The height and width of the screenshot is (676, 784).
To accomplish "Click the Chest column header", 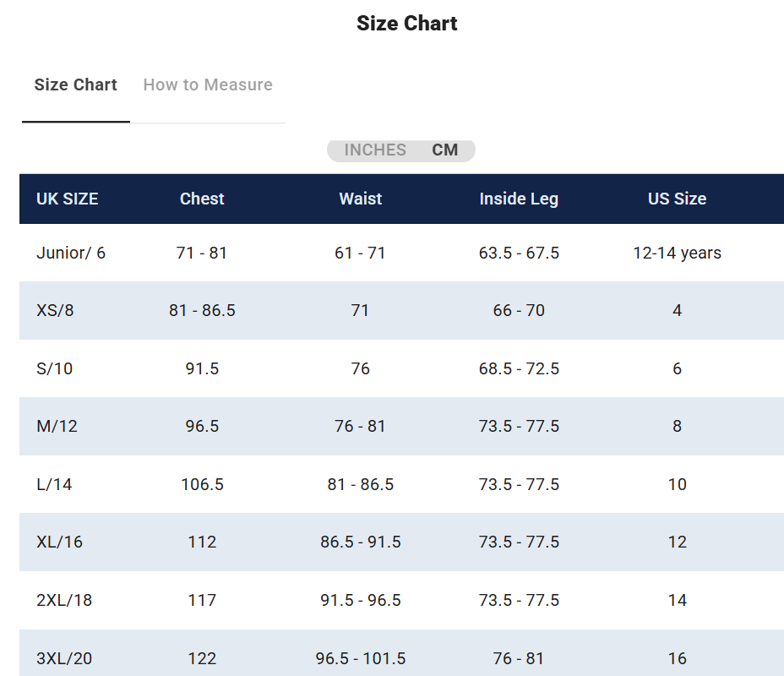I will (x=202, y=199).
